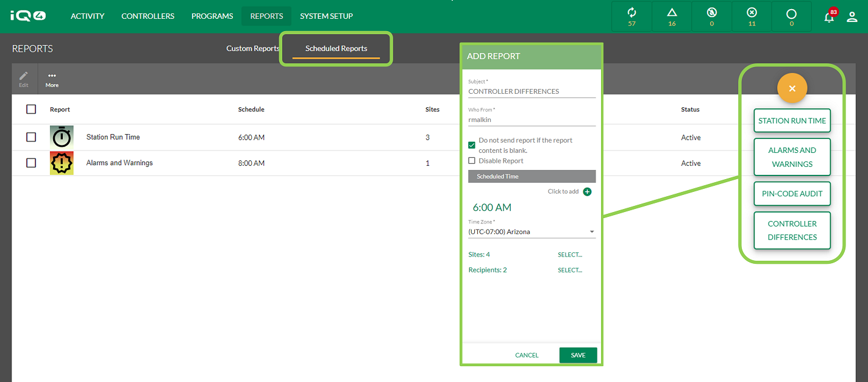The width and height of the screenshot is (868, 382).
Task: Click SELECT next to Sites: 4
Action: tap(570, 255)
